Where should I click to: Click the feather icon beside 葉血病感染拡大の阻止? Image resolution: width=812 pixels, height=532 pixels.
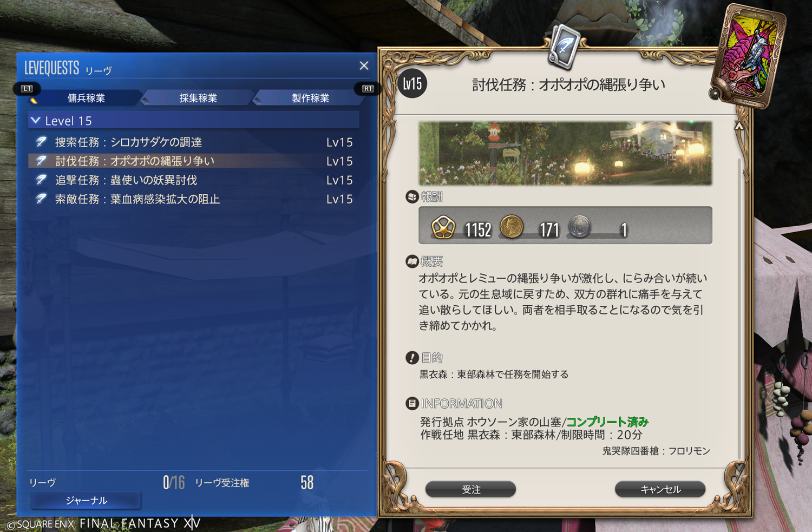pyautogui.click(x=41, y=199)
